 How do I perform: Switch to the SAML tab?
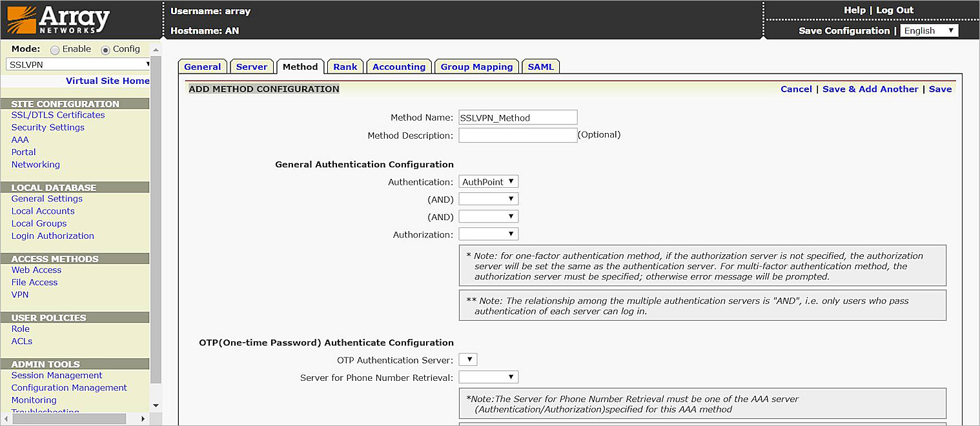click(540, 66)
